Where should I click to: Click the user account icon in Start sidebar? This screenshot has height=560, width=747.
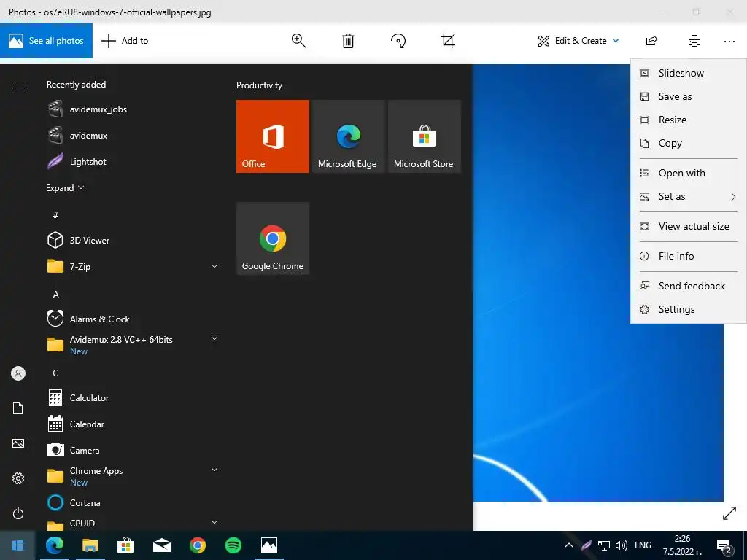[x=18, y=373]
